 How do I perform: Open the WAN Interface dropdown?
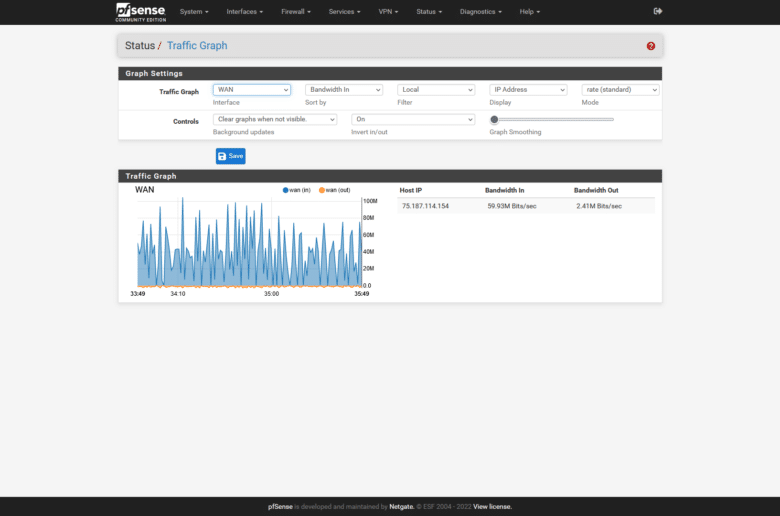252,90
